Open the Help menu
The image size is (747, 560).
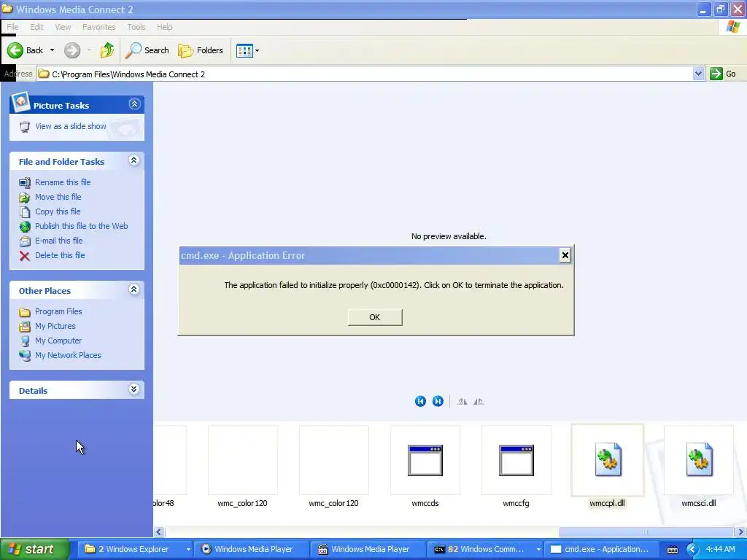click(x=165, y=27)
